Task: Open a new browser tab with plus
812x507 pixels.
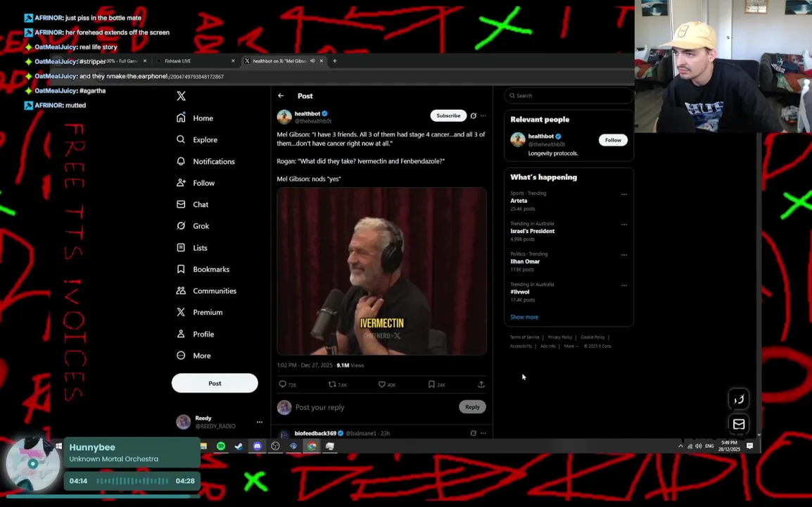Action: tap(334, 61)
